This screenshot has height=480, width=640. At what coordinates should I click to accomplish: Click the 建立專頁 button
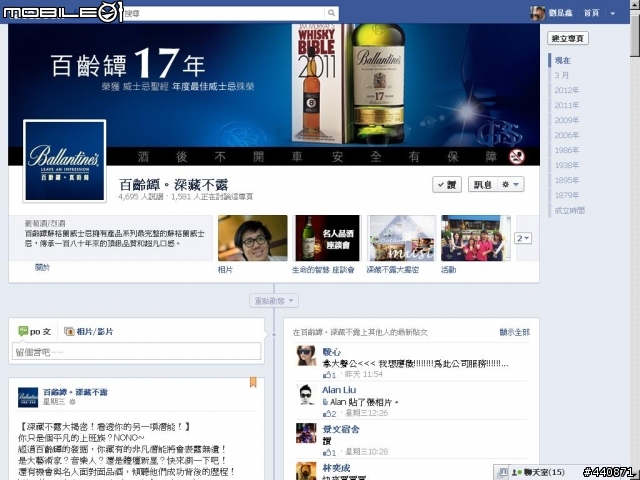tap(568, 38)
